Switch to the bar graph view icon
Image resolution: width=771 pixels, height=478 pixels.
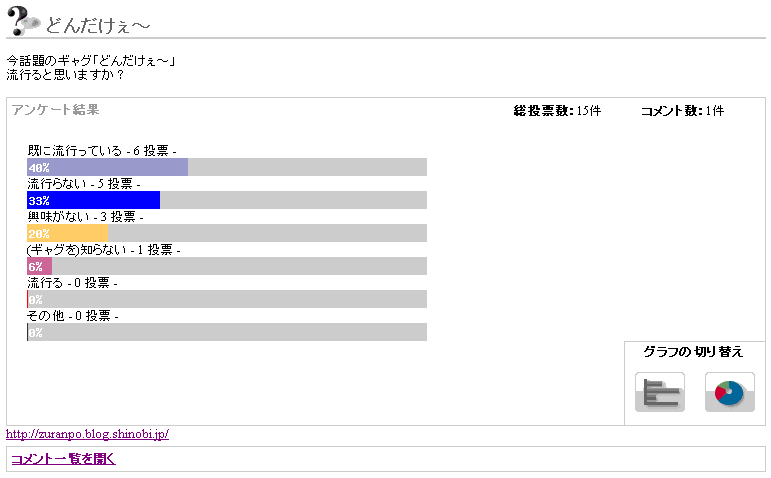(659, 391)
